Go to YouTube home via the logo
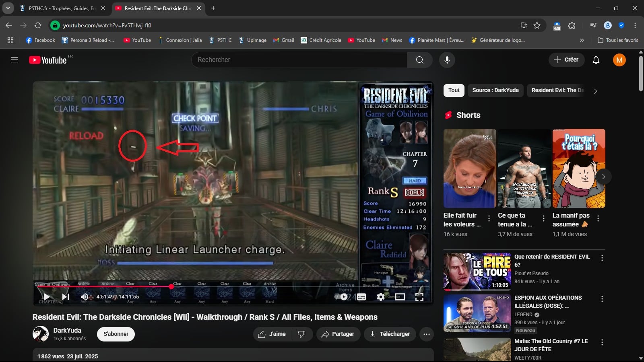This screenshot has width=644, height=362. pos(48,60)
